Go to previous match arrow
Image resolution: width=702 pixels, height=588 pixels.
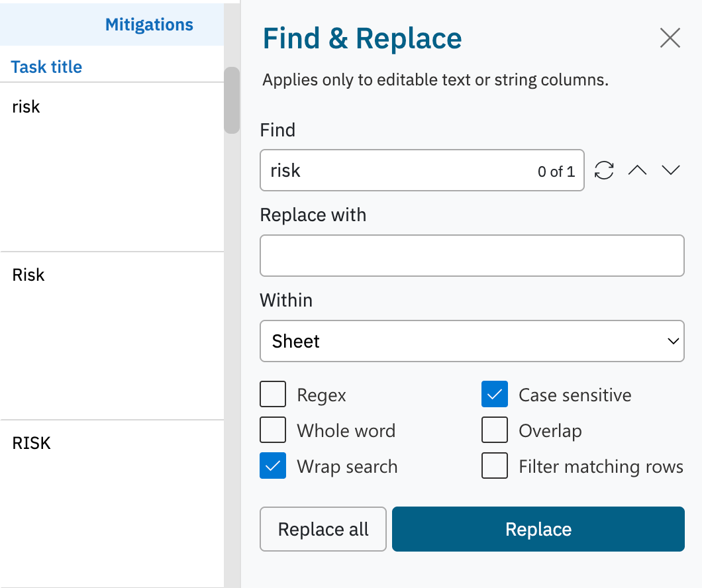[637, 170]
